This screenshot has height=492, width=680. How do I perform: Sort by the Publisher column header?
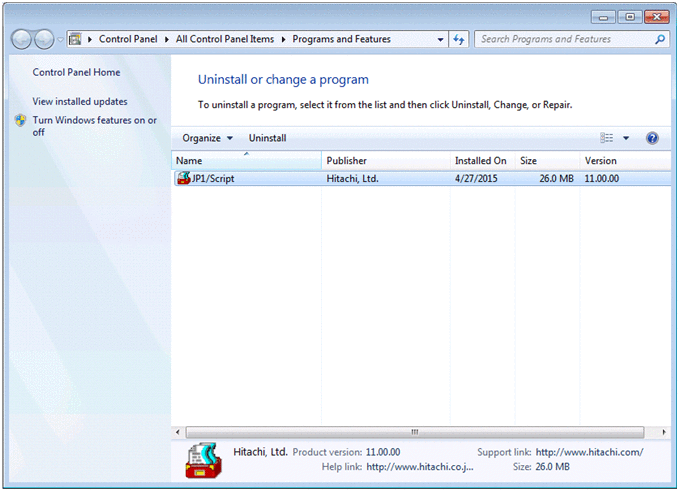tap(386, 161)
